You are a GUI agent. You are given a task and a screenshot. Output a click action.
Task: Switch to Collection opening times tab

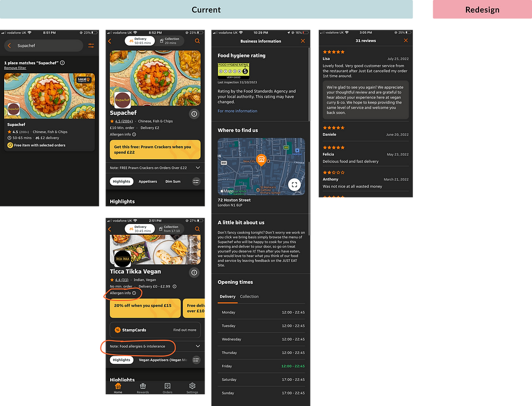click(250, 297)
